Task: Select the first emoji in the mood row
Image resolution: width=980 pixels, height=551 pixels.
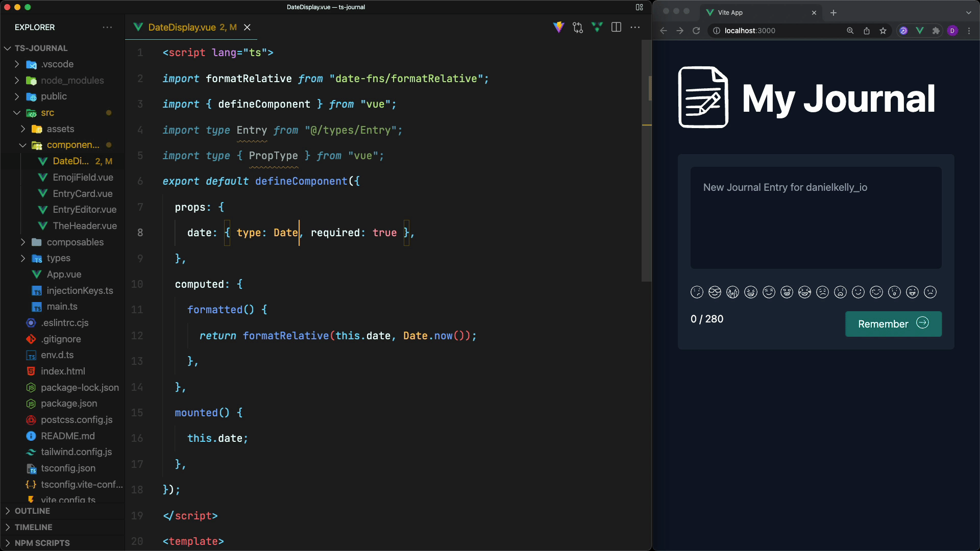Action: tap(697, 292)
